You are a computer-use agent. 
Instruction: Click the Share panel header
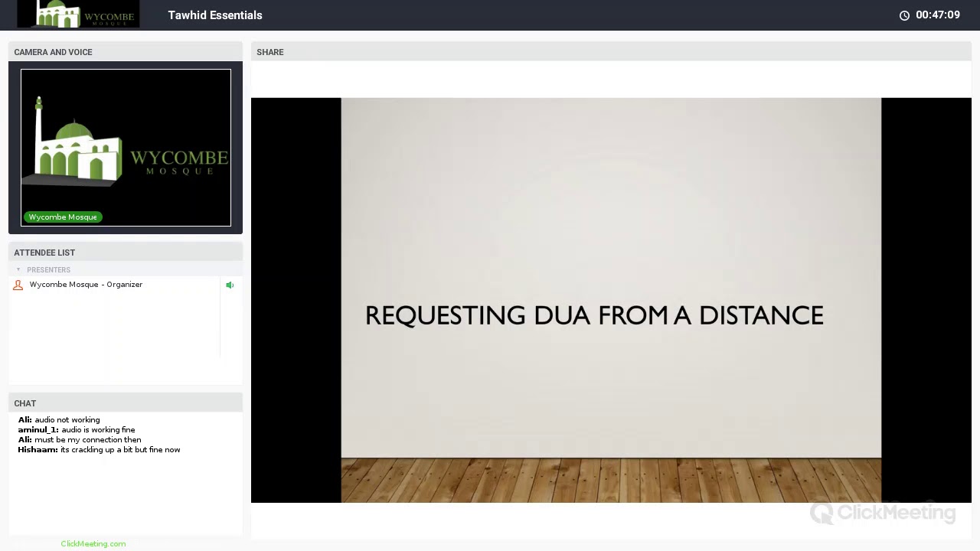[x=611, y=52]
